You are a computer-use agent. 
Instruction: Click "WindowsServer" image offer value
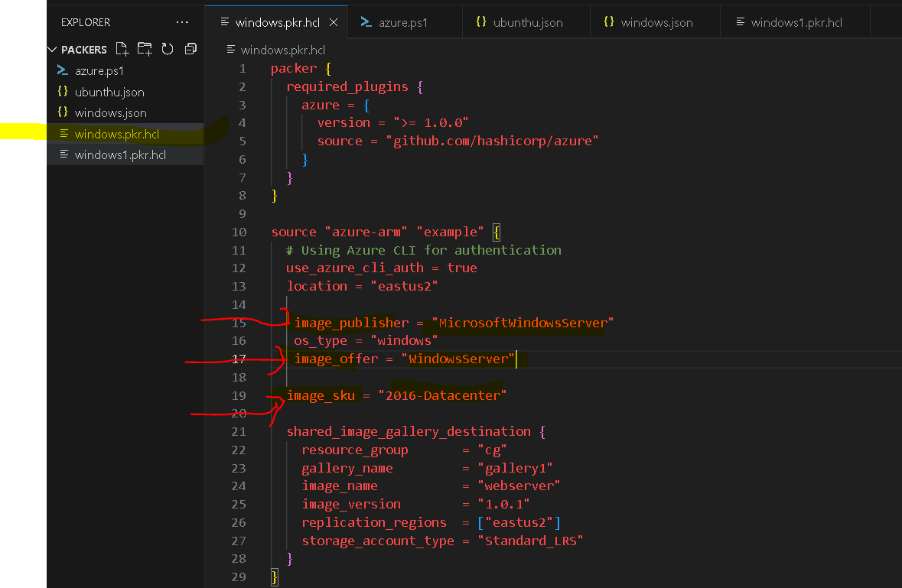[x=458, y=359]
